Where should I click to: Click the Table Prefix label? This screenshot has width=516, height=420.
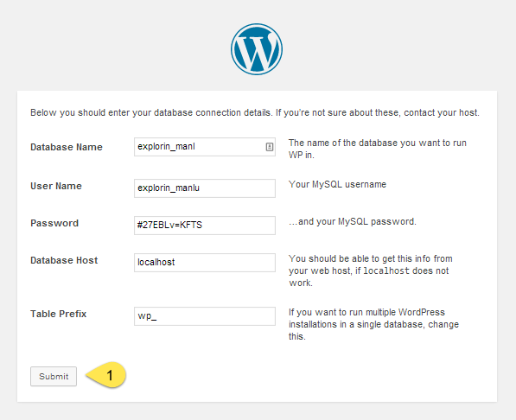(x=58, y=314)
